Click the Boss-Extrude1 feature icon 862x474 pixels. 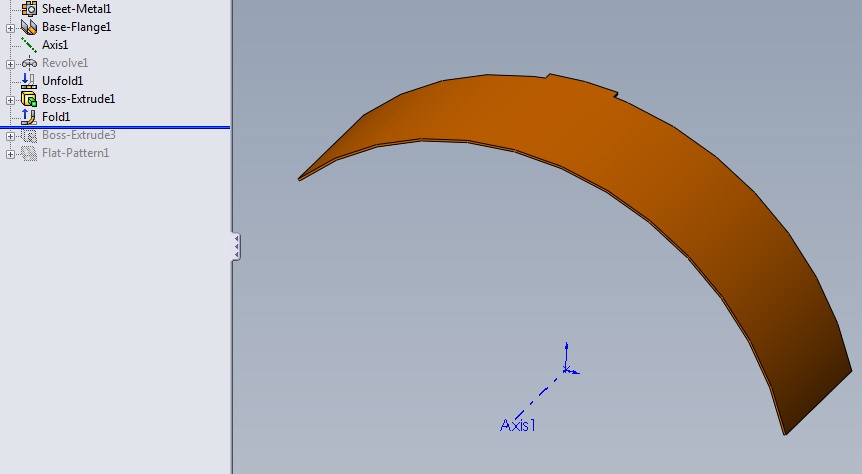click(x=29, y=99)
